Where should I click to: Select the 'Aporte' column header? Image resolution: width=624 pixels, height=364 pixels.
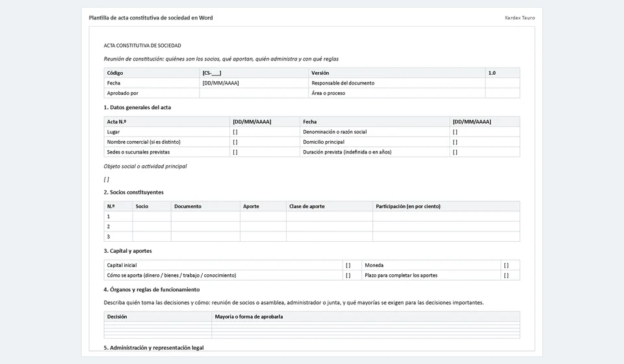[x=263, y=206]
